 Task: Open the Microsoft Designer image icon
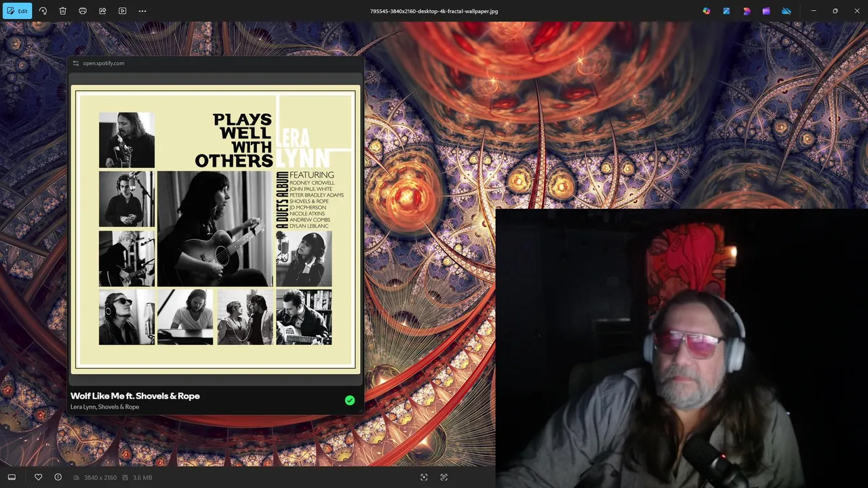[x=726, y=11]
